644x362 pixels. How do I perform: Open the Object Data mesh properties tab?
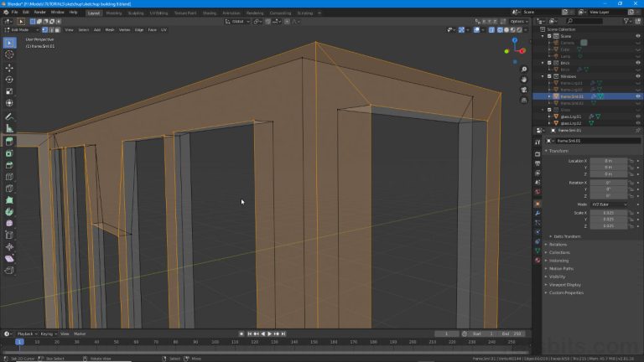[538, 251]
